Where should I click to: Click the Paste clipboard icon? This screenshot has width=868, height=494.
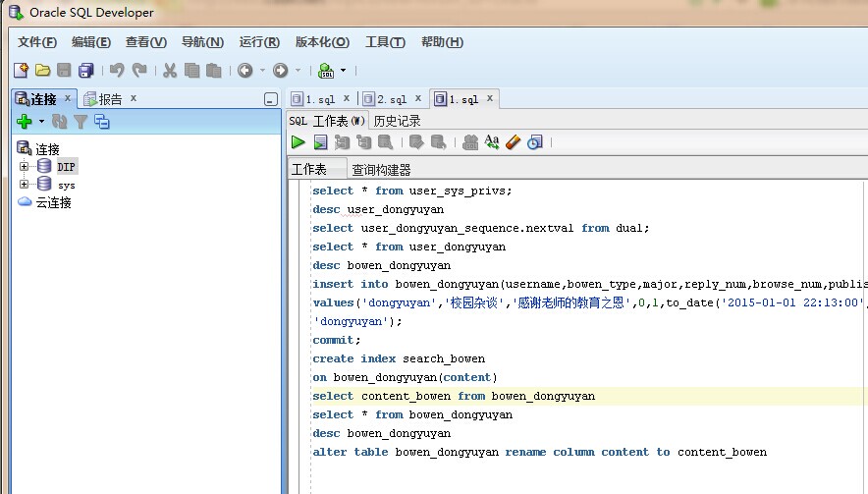pyautogui.click(x=214, y=71)
